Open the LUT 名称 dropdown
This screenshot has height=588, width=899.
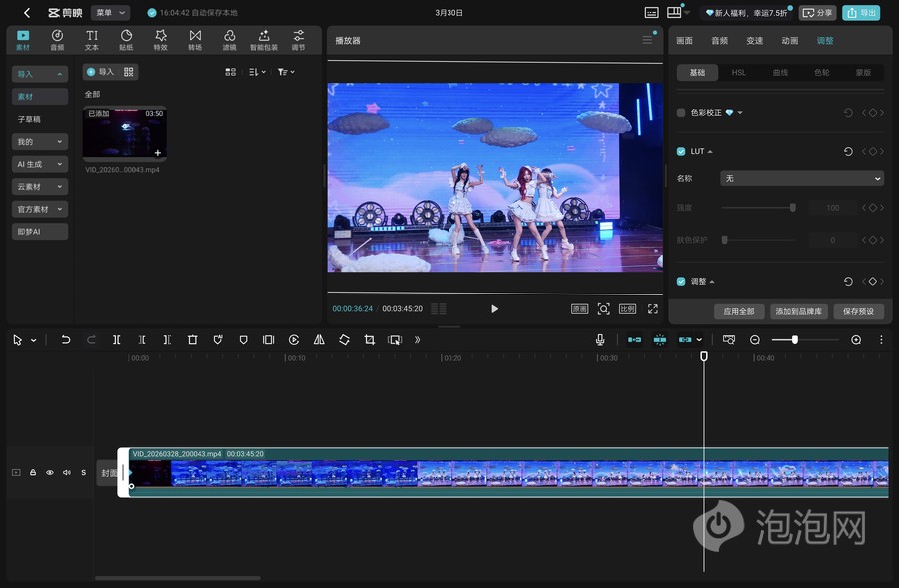802,178
